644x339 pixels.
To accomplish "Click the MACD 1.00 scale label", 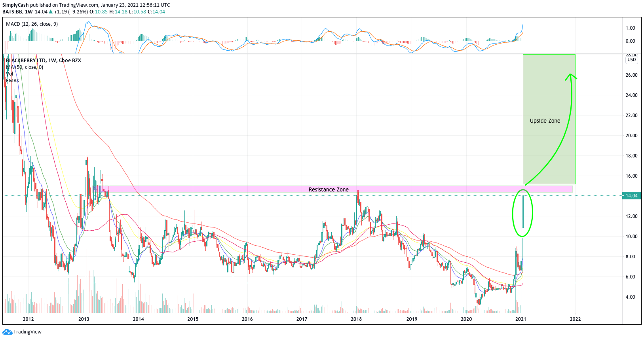I will point(630,28).
